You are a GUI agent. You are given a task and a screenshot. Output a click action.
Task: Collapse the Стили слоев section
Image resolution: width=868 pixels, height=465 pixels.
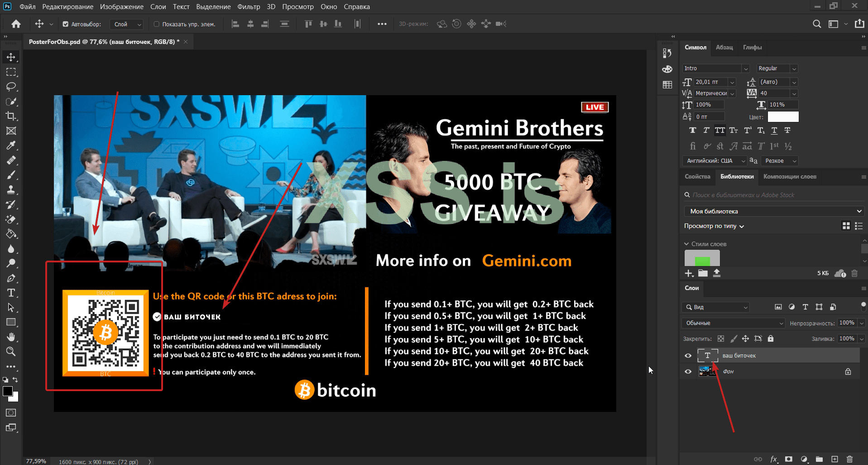click(686, 244)
